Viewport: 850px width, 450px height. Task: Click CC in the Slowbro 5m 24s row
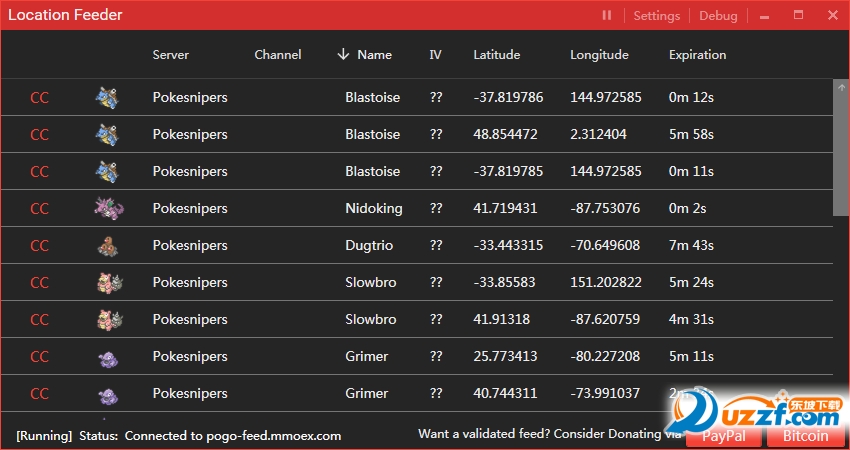coord(39,282)
